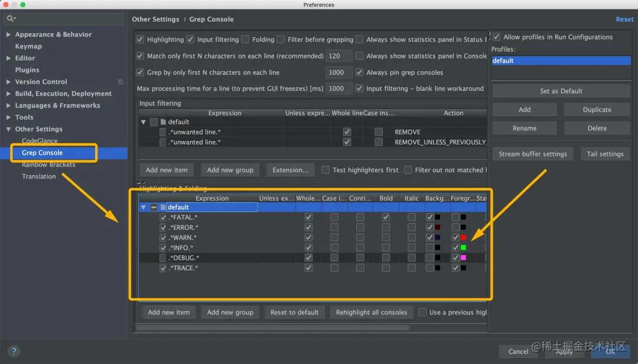Viewport: 638px width, 364px height.
Task: Toggle Allow profiles in Run Configurations
Action: point(496,37)
